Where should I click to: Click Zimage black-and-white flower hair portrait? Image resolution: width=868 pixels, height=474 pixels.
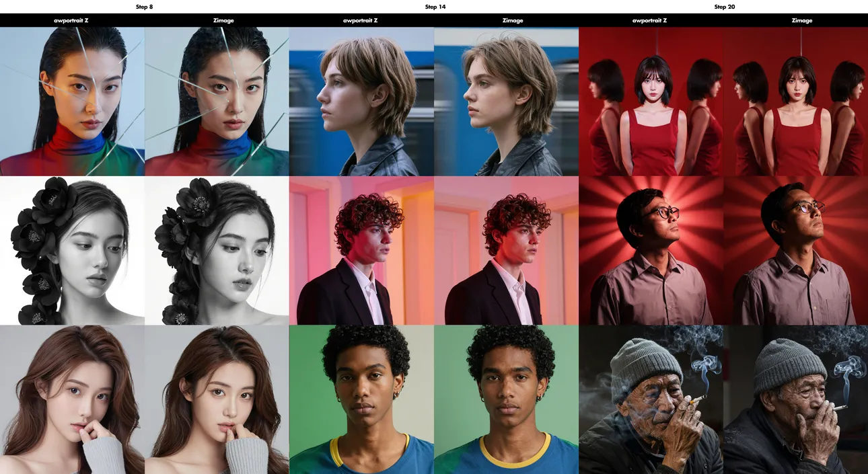217,251
